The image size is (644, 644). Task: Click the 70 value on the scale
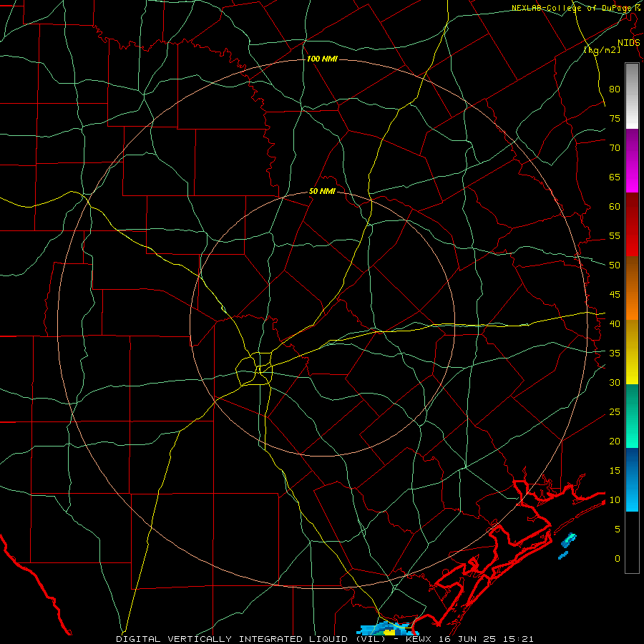(615, 148)
